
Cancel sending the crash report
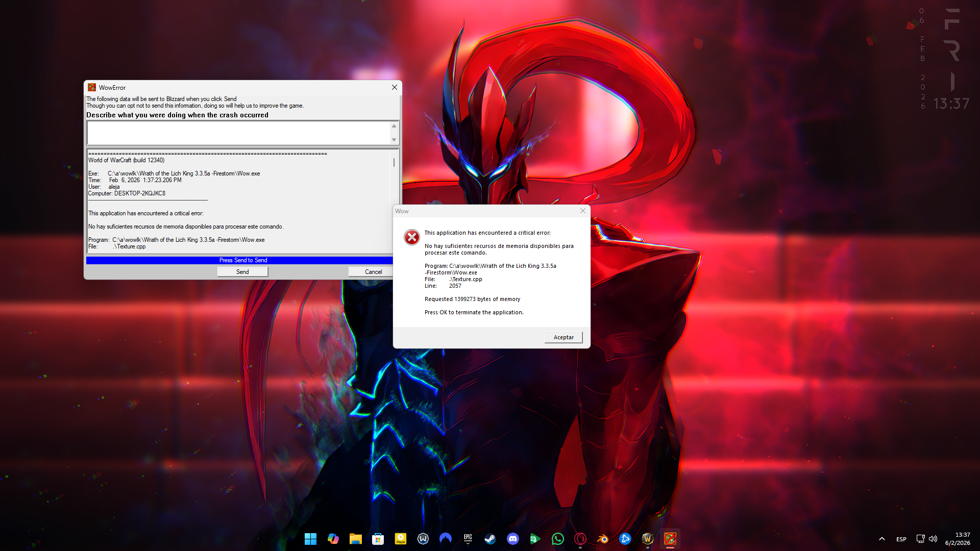point(373,272)
